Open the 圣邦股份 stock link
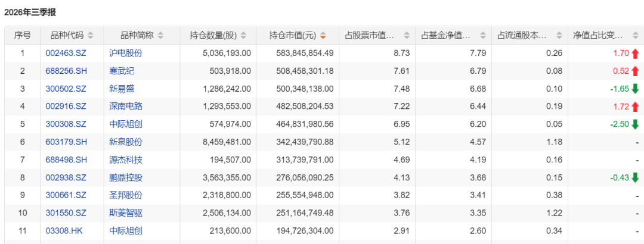644x244 pixels. (126, 196)
